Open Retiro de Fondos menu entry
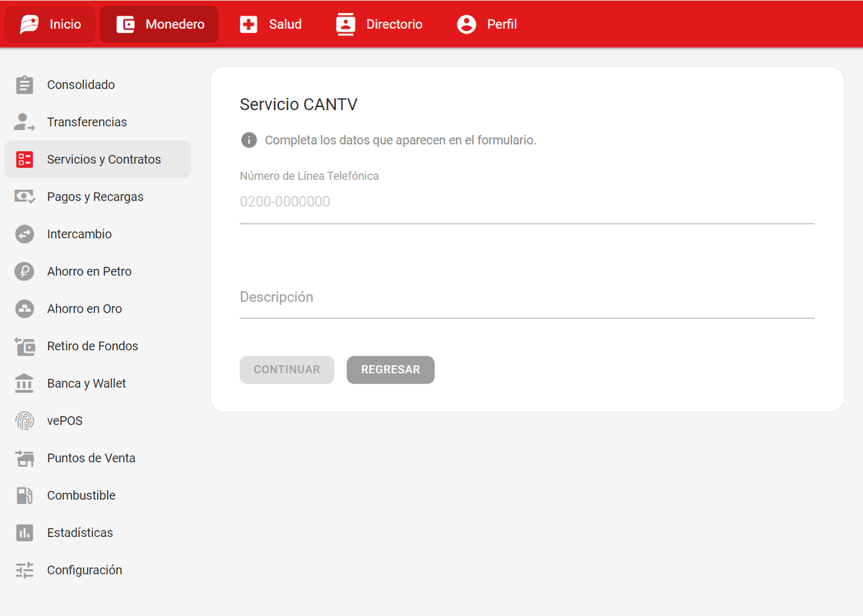 coord(98,346)
